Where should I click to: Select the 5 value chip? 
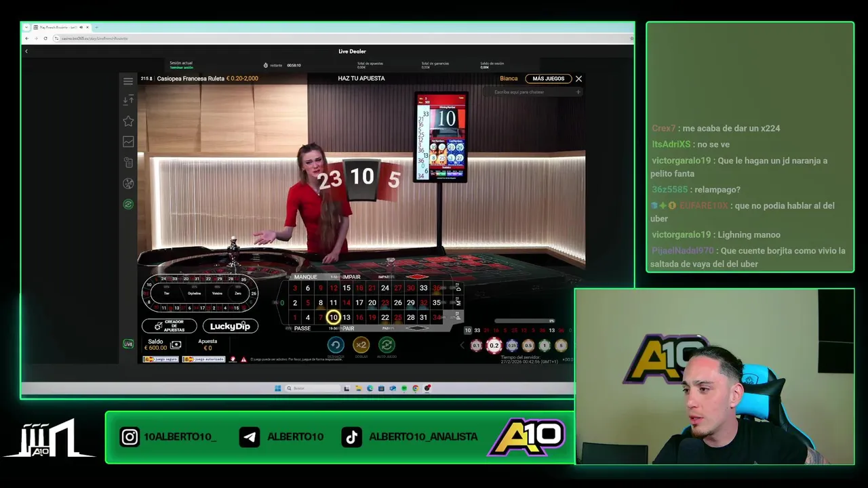(561, 346)
